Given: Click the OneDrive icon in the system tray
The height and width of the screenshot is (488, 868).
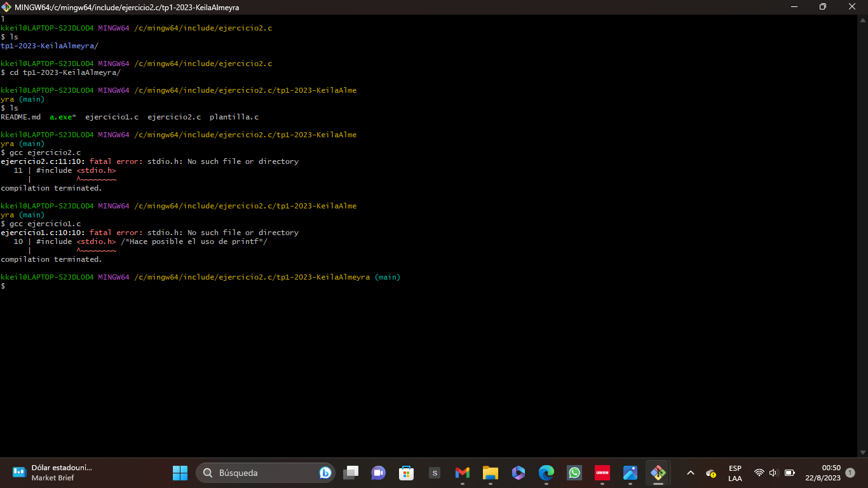Looking at the screenshot, I should (x=710, y=473).
